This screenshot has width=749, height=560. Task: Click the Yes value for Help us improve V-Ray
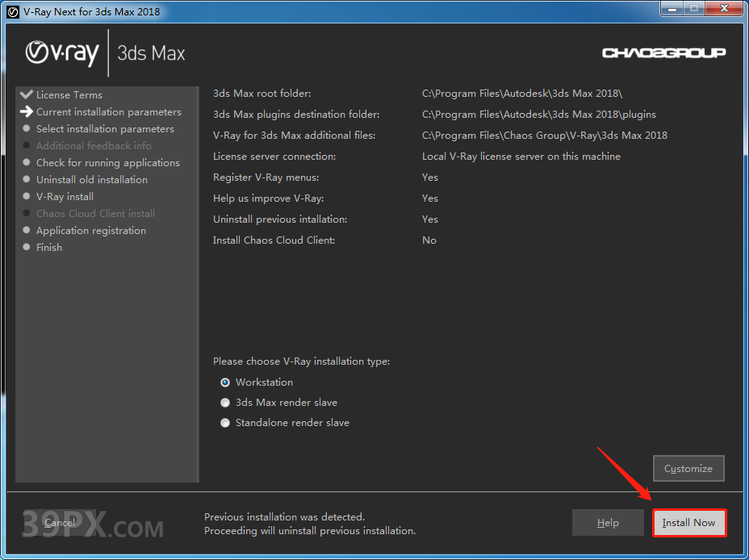click(x=430, y=199)
